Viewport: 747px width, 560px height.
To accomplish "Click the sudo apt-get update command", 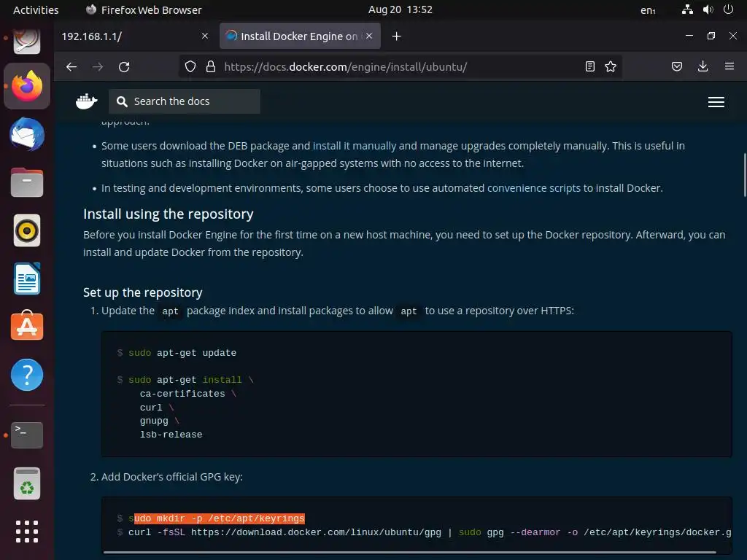I will 182,353.
